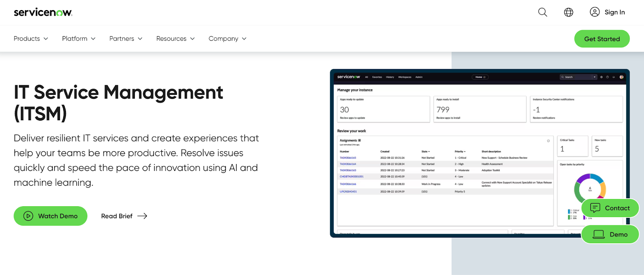Click Review notifications text
The width and height of the screenshot is (644, 275).
tap(544, 118)
